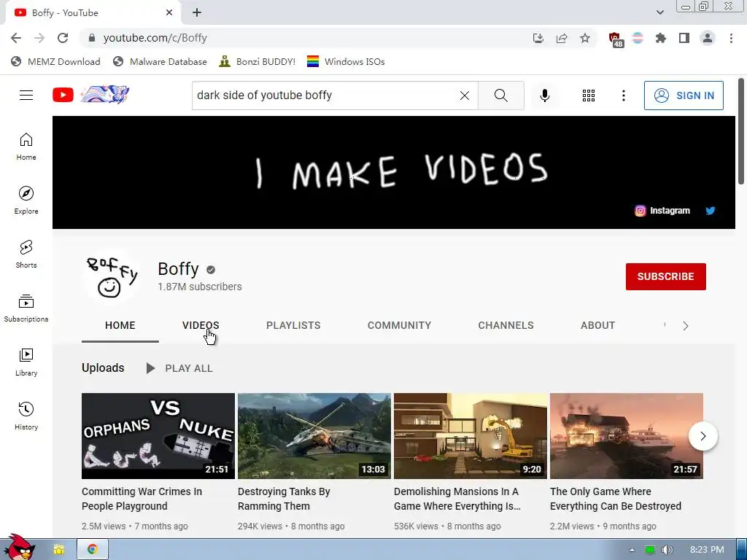Switch to the CHANNELS tab
The width and height of the screenshot is (747, 560).
tap(506, 325)
